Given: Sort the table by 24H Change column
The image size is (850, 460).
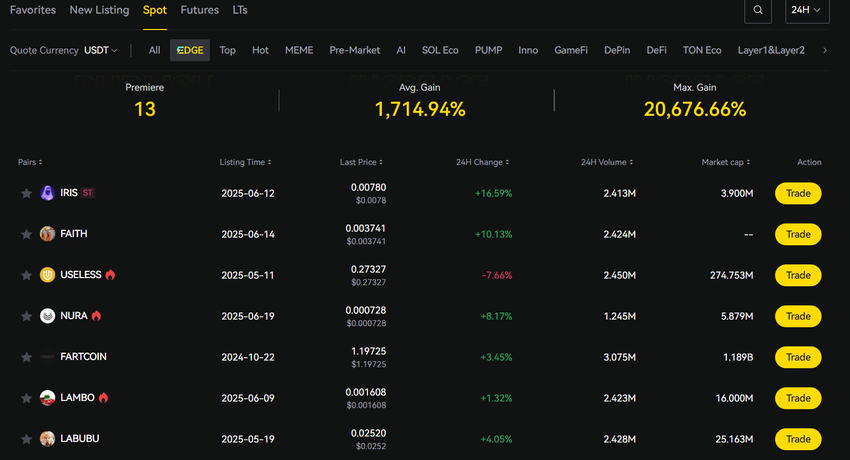Looking at the screenshot, I should (481, 162).
